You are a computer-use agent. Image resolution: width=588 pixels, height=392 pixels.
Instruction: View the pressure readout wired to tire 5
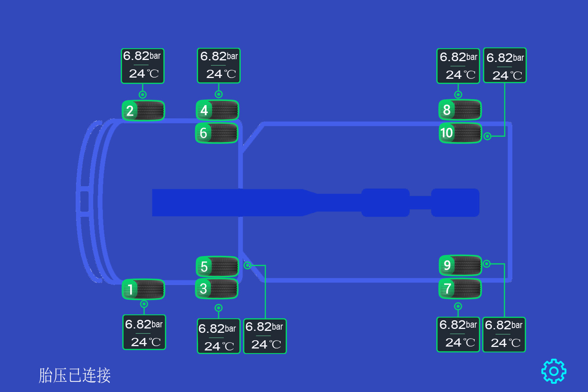coord(265,336)
